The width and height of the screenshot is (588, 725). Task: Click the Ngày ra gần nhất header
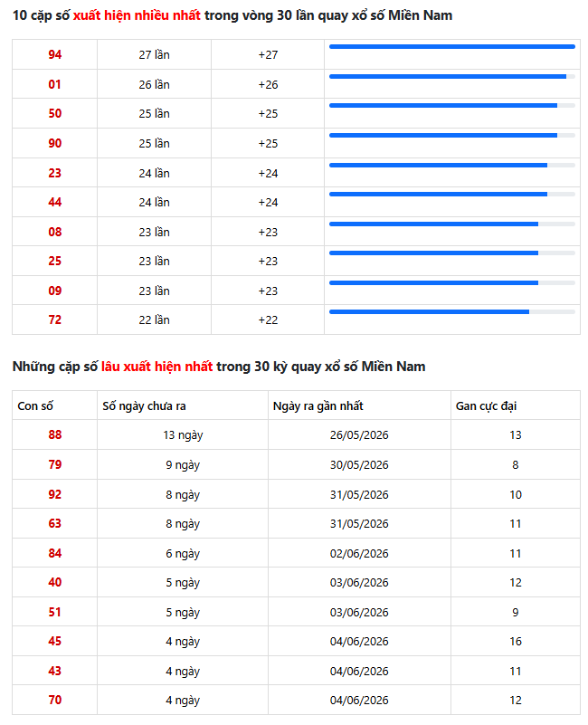(318, 405)
